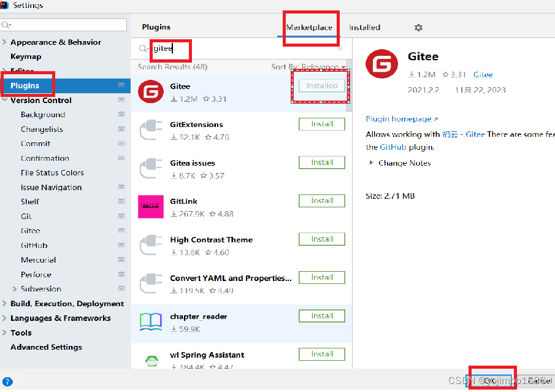Click the project-level icon beside Shelf

pyautogui.click(x=121, y=201)
